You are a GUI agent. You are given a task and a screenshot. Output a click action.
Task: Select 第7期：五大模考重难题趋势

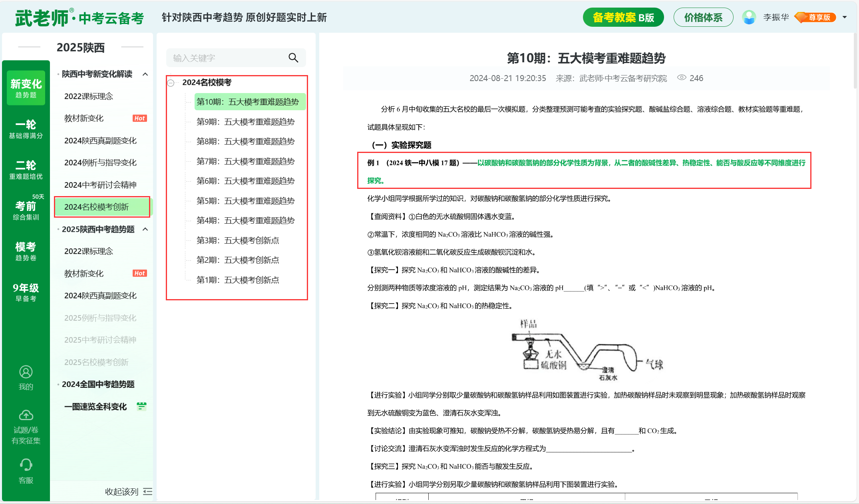pos(245,161)
